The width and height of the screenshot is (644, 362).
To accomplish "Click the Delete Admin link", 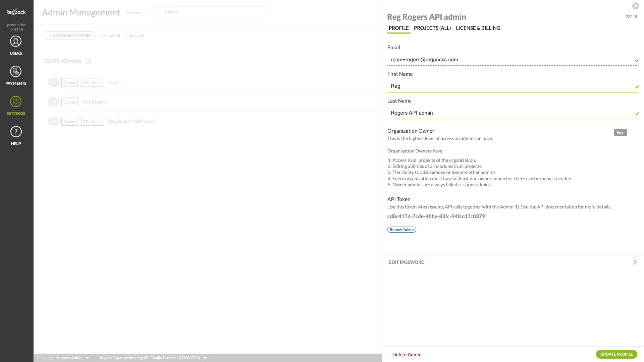I will tap(407, 355).
